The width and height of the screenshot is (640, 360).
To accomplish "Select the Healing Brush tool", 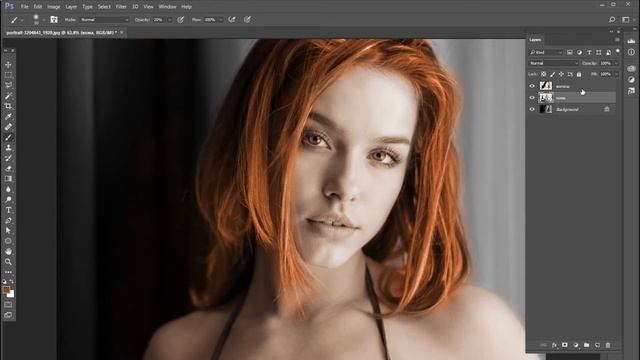I will [x=8, y=127].
